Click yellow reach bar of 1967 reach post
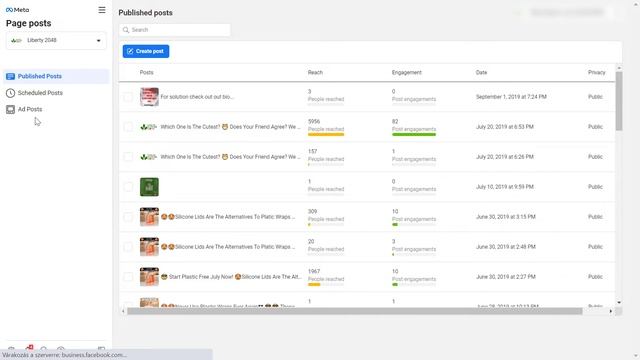 314,284
